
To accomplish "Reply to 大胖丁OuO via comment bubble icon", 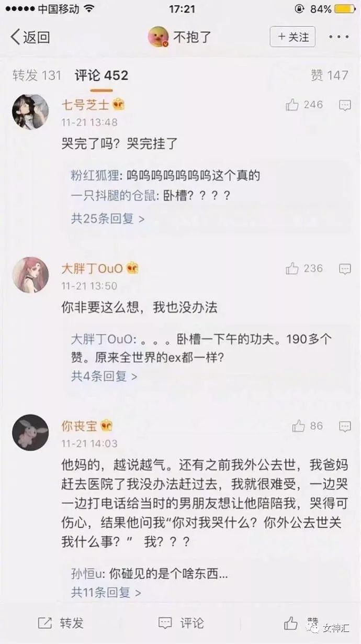I will (x=345, y=269).
